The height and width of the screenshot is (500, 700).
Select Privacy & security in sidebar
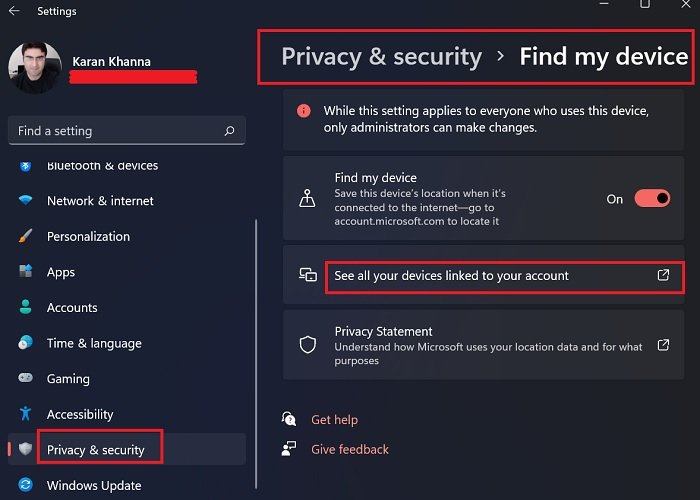pos(96,450)
